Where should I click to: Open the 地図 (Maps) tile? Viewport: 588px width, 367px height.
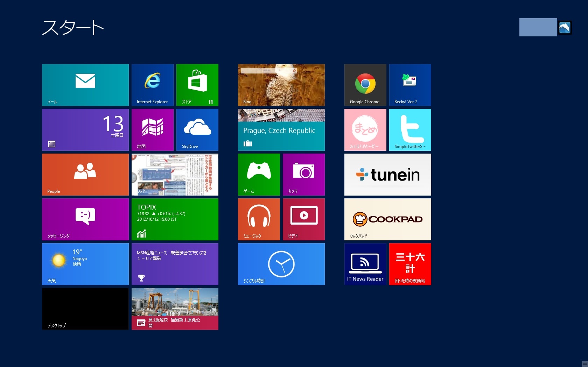click(x=153, y=130)
